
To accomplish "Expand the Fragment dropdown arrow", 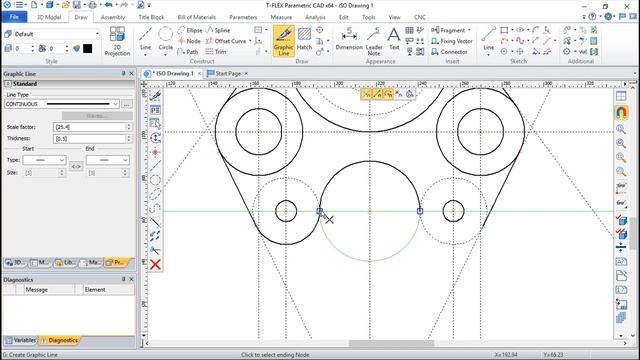I will pos(469,30).
